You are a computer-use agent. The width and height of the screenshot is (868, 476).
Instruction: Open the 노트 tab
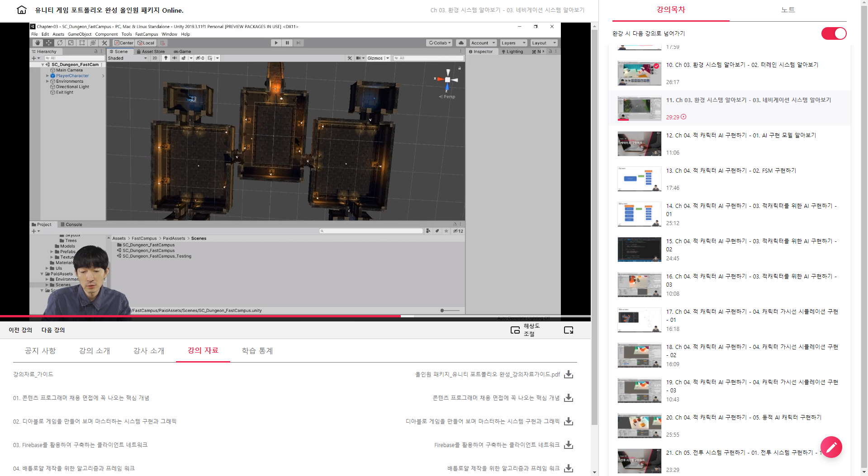(788, 10)
